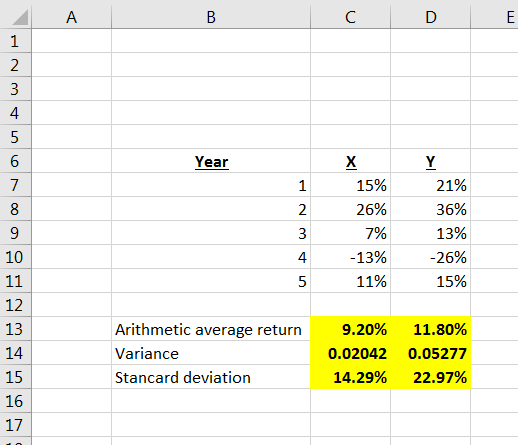Select row 12 header
This screenshot has width=518, height=445.
[15, 305]
